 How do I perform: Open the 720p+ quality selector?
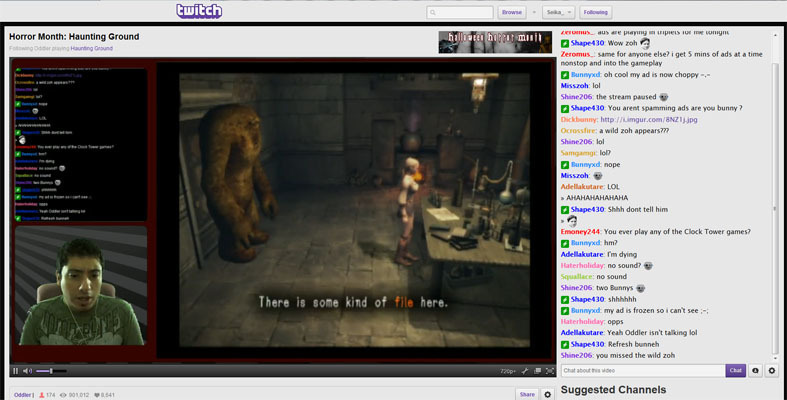pos(507,371)
